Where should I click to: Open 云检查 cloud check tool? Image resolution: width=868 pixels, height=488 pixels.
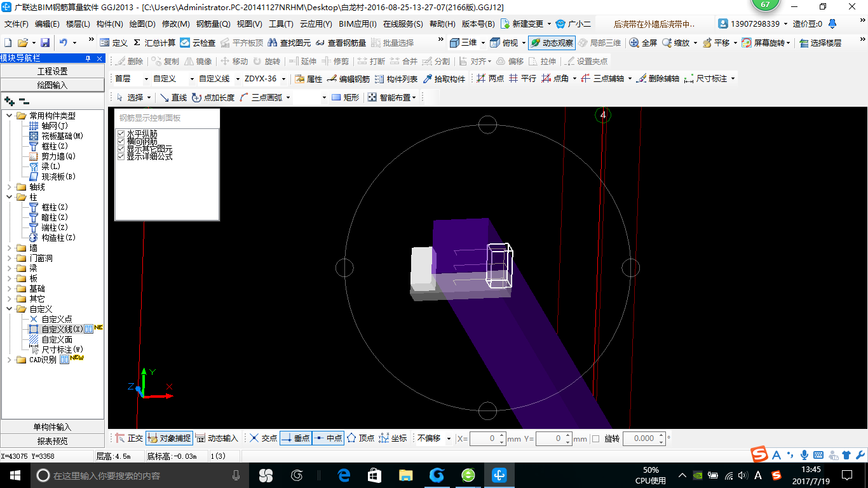coord(198,43)
